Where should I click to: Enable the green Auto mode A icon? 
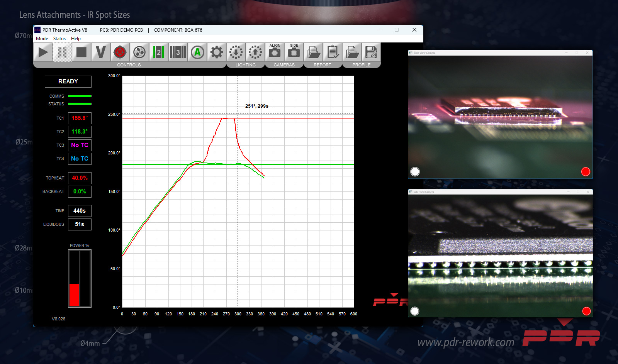(x=197, y=52)
